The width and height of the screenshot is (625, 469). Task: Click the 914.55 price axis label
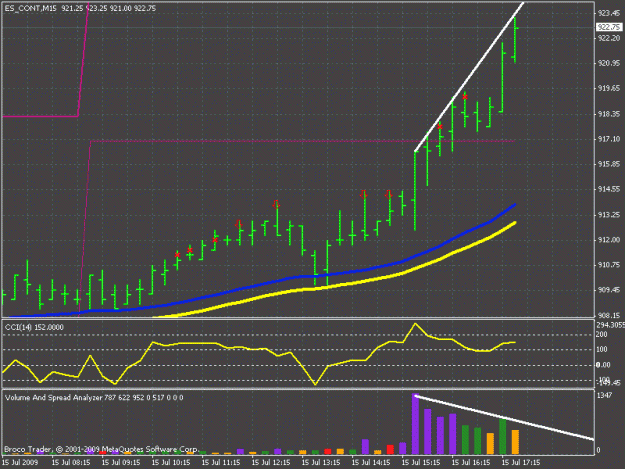pos(609,189)
